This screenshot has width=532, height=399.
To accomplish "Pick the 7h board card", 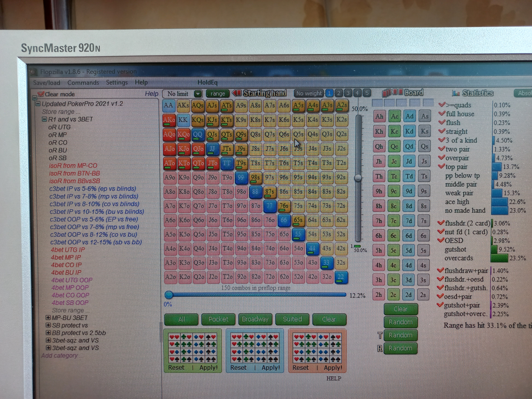I will pyautogui.click(x=379, y=221).
